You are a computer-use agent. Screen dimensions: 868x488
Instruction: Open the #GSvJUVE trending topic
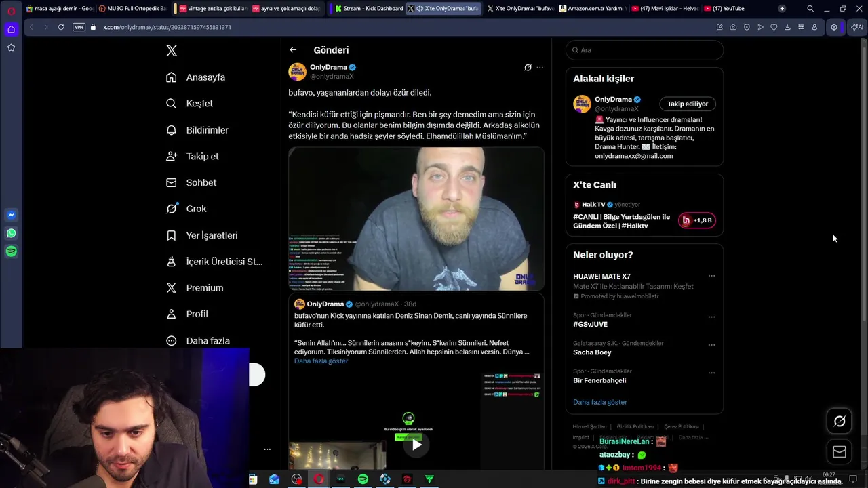click(x=590, y=325)
